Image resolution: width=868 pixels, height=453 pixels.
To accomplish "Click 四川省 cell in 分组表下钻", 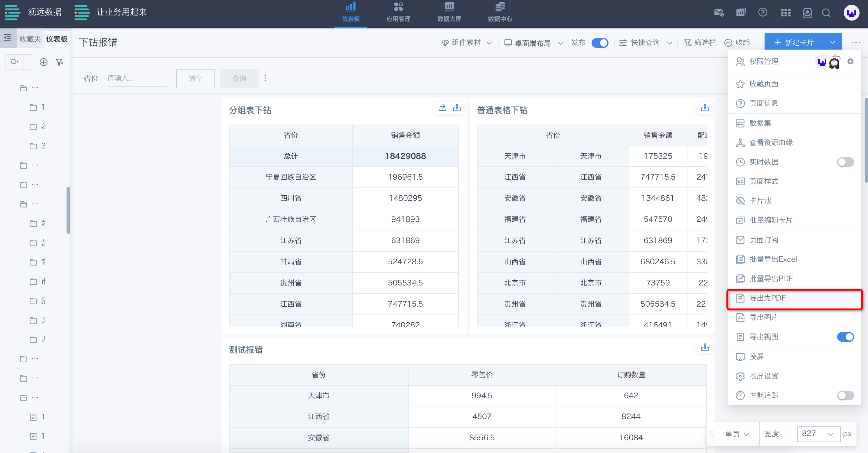I will (x=291, y=198).
